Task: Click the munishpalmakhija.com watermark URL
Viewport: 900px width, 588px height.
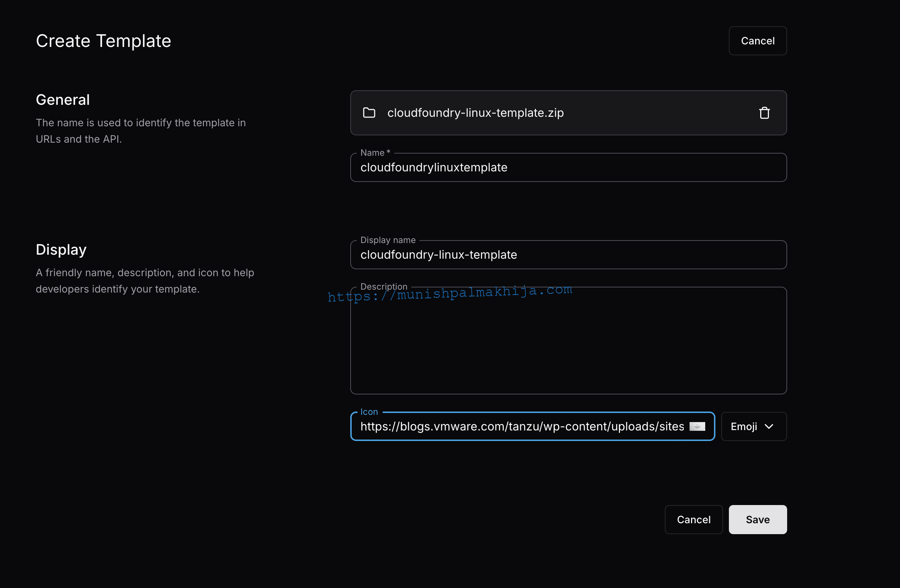Action: [450, 293]
